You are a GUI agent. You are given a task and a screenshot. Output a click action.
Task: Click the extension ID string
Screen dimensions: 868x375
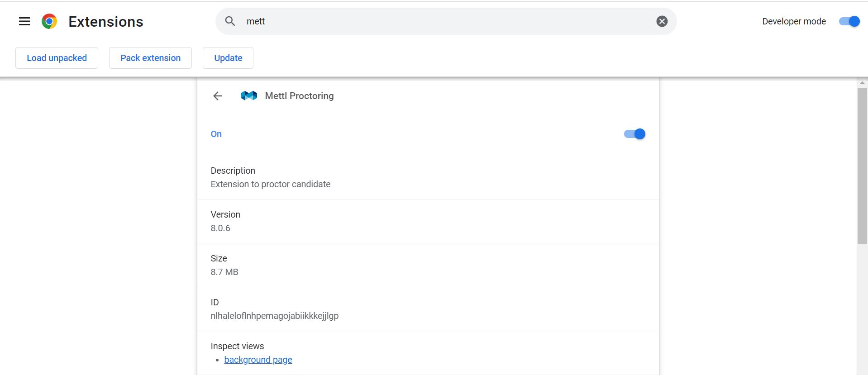coord(274,316)
